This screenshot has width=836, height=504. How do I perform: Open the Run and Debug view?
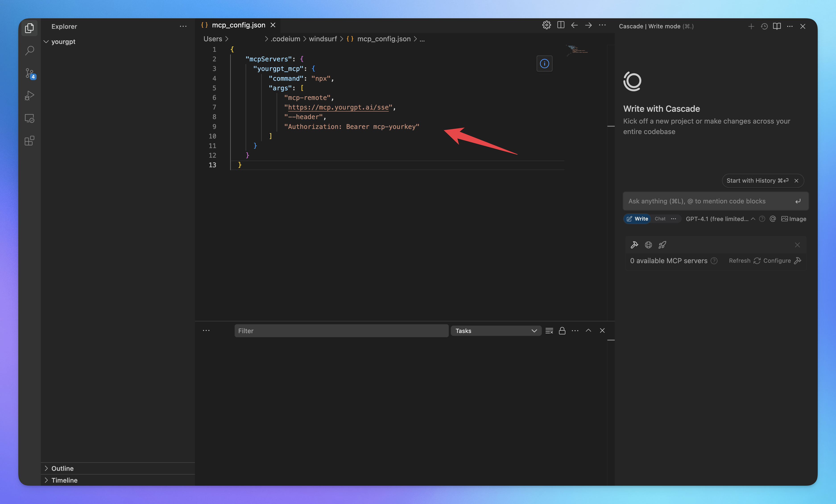29,96
